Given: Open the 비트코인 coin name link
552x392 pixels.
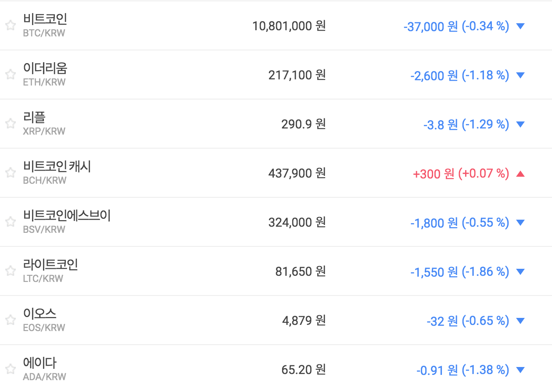Looking at the screenshot, I should click(45, 19).
